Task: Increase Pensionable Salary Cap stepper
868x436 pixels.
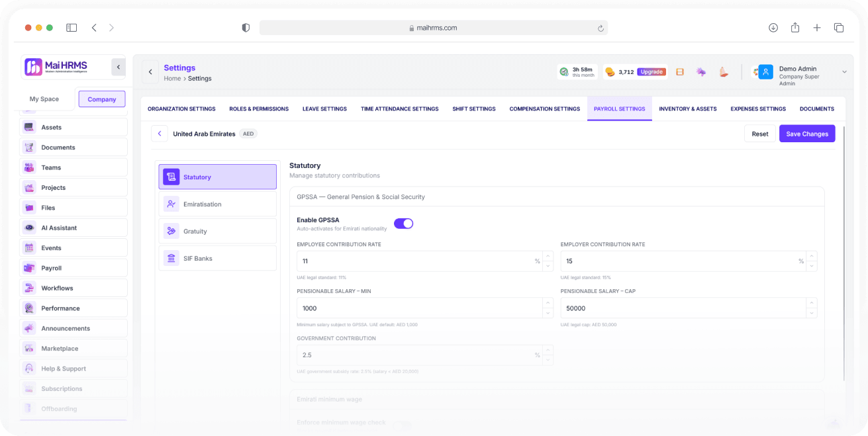Action: click(x=812, y=303)
